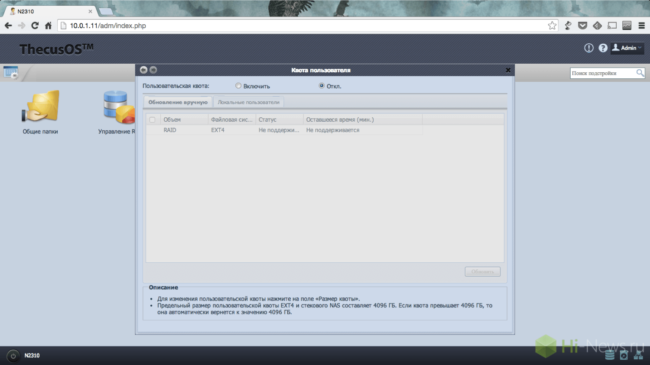The width and height of the screenshot is (650, 365).
Task: Click the system alert info icon in header
Action: 589,48
